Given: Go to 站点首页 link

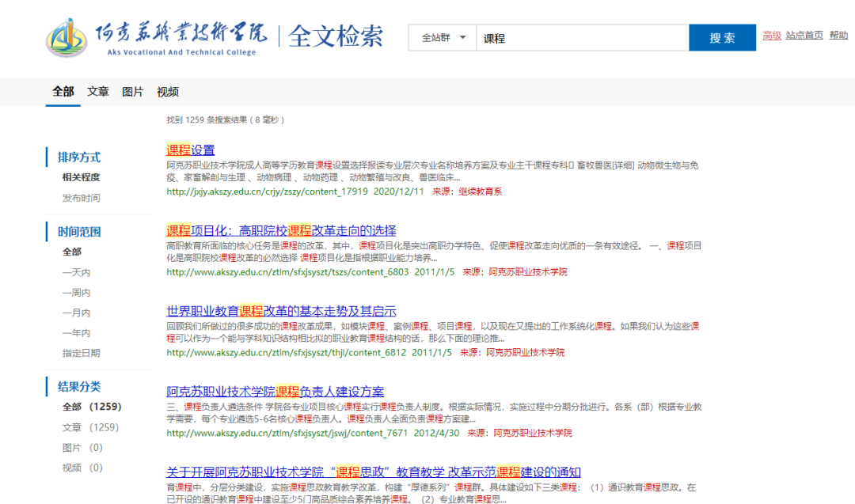Looking at the screenshot, I should point(804,36).
